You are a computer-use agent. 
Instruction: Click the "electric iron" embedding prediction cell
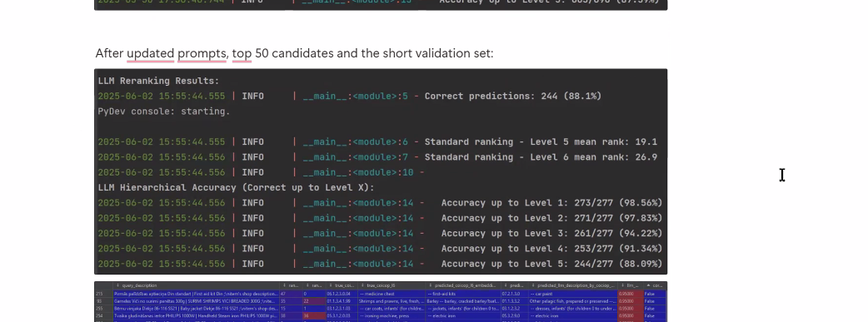(462, 315)
